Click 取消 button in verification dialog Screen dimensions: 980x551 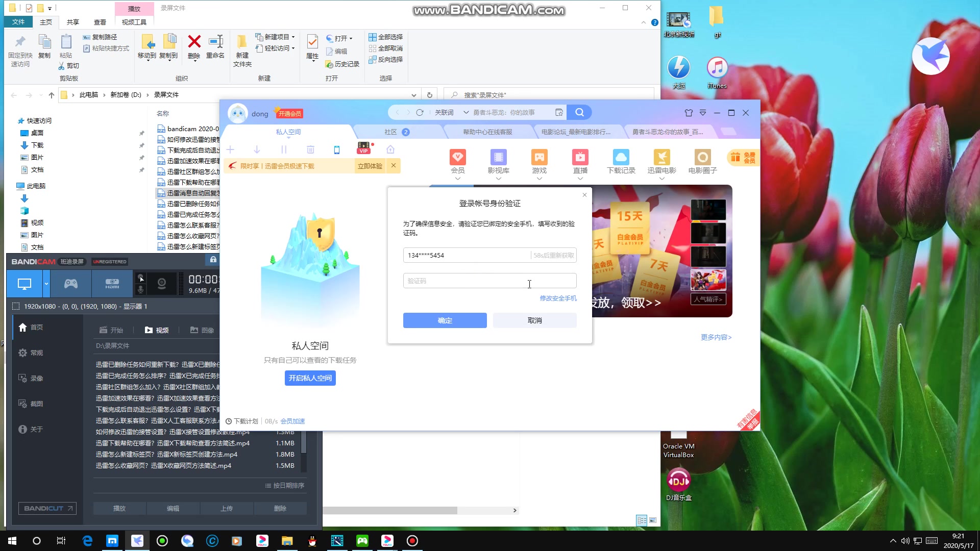click(535, 320)
